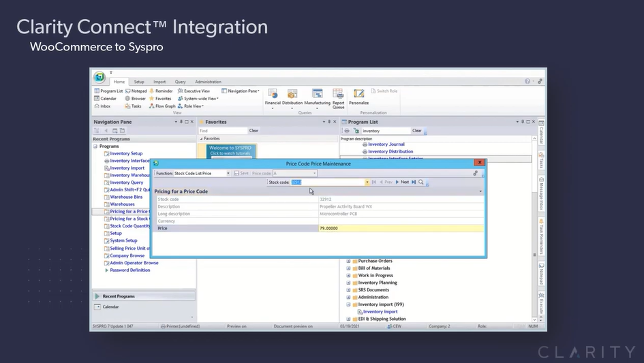The image size is (644, 363).
Task: Open Inventory Import program link
Action: tap(380, 312)
